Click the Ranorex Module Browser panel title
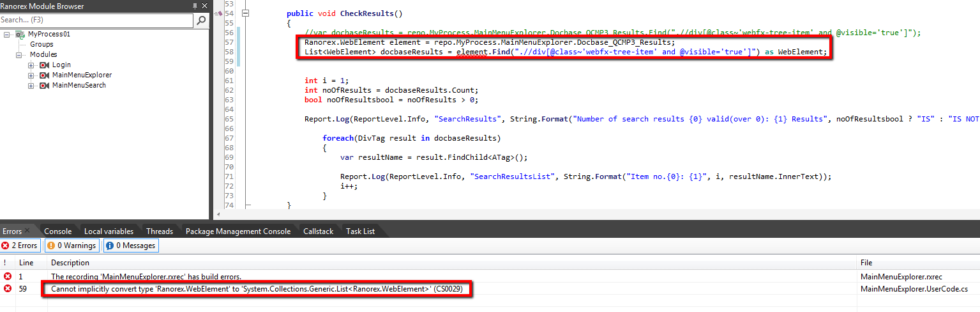Viewport: 980px width, 312px height. [x=42, y=6]
